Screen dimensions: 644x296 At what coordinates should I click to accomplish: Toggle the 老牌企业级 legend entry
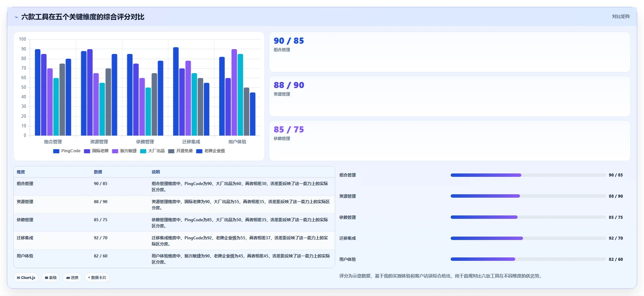211,151
